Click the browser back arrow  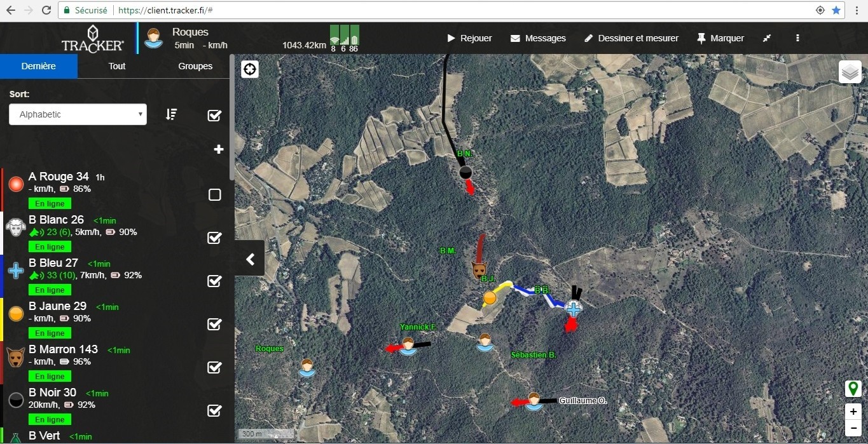10,10
